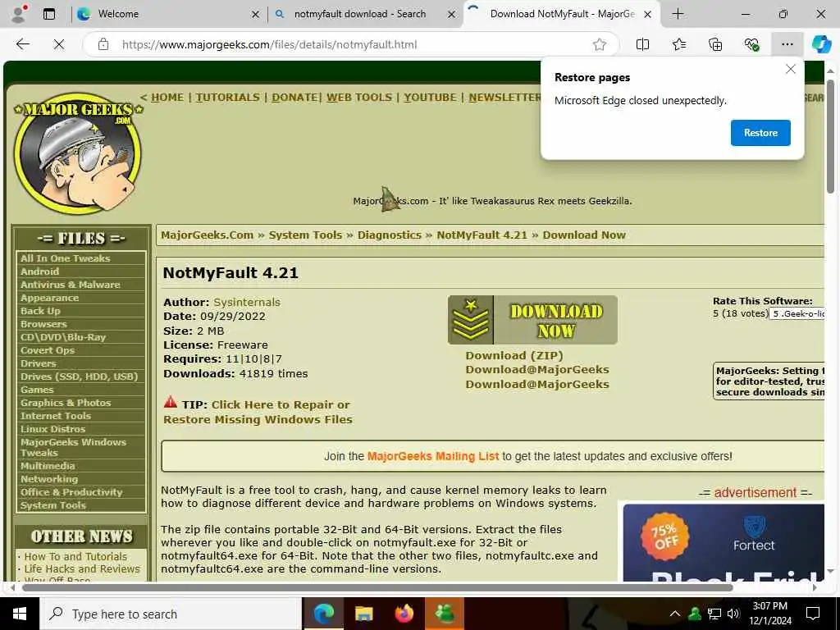
Task: Switch to notmyfault download Search tab
Action: 365,14
